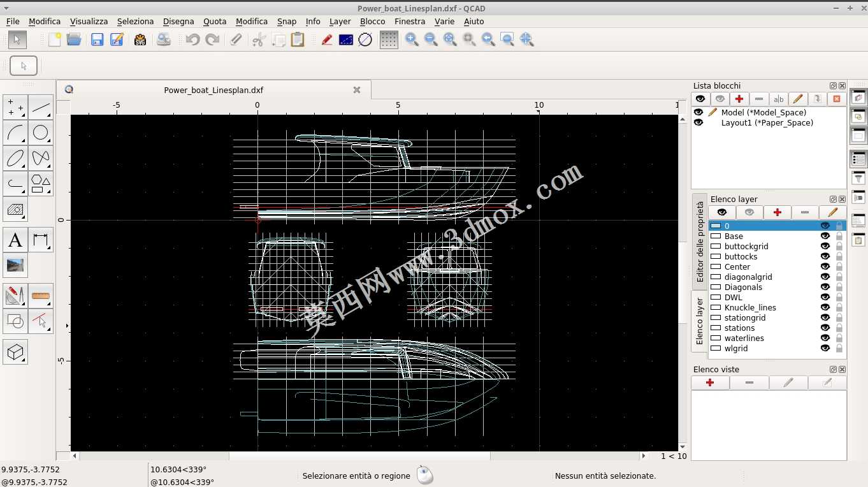
Task: Rename block with the a|b button
Action: (778, 99)
